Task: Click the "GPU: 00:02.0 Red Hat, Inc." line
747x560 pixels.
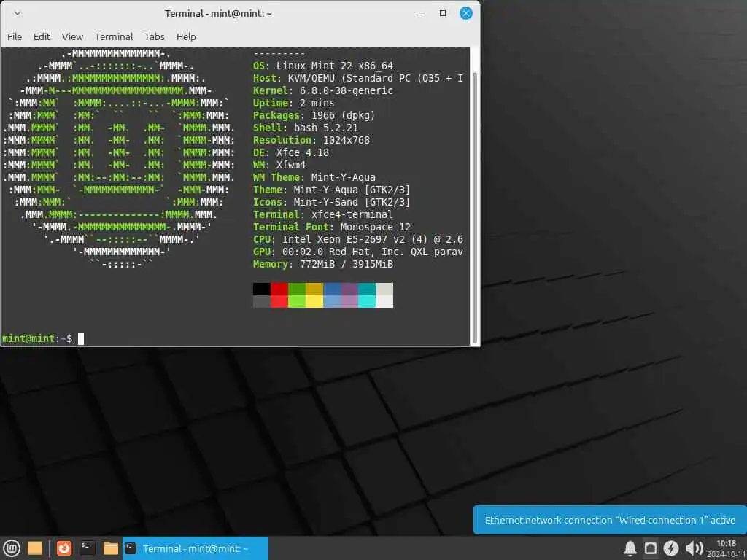Action: click(x=357, y=252)
